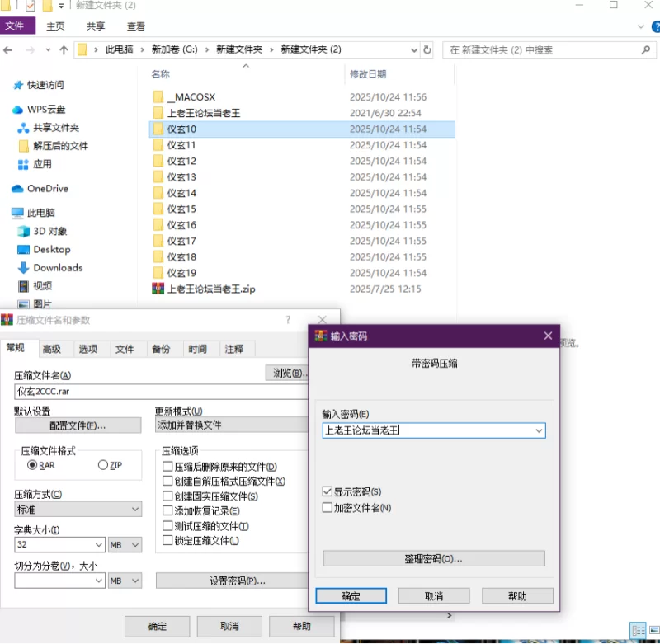Open the MB unit dropdown beside 切分为分卷

(x=125, y=581)
